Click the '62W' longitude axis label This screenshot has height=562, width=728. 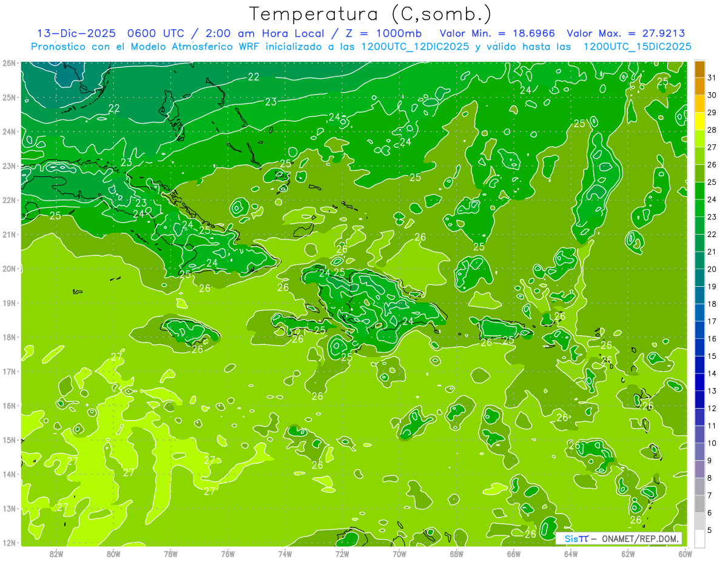628,554
